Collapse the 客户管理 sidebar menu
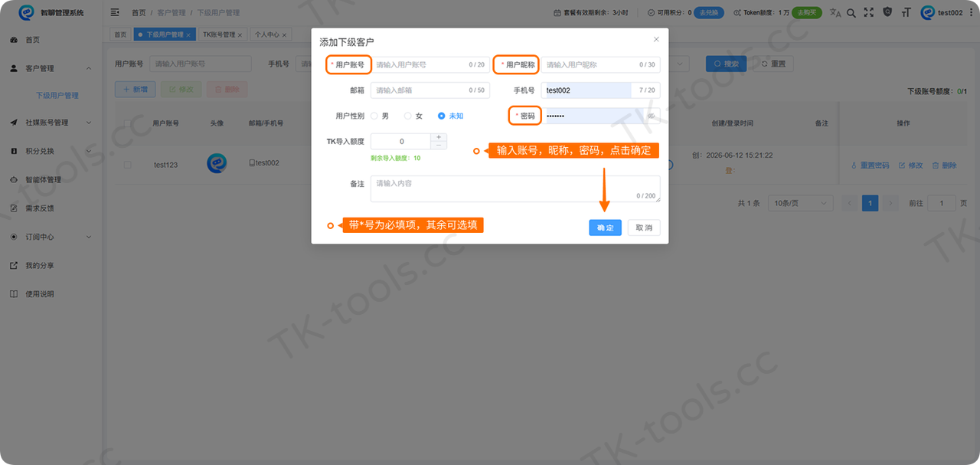980x465 pixels. click(x=51, y=68)
